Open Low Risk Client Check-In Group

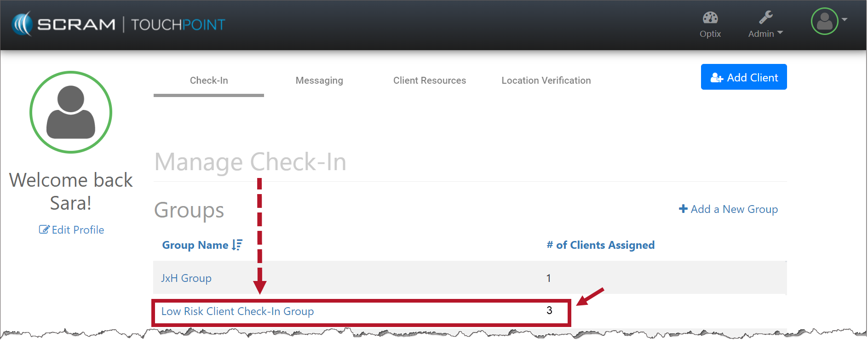pos(237,311)
